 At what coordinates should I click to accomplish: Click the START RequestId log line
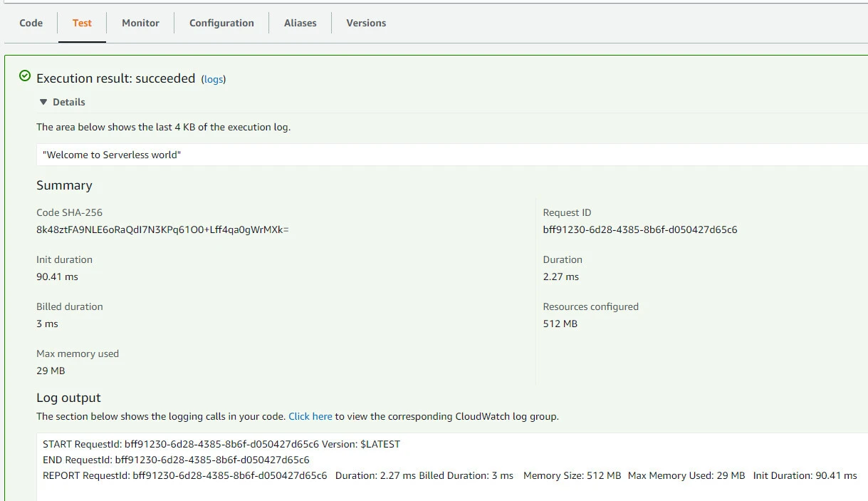click(221, 444)
